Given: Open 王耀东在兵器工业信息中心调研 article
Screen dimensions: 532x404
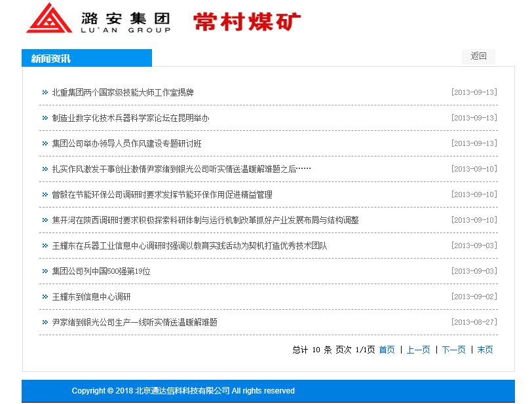Looking at the screenshot, I should point(189,246).
